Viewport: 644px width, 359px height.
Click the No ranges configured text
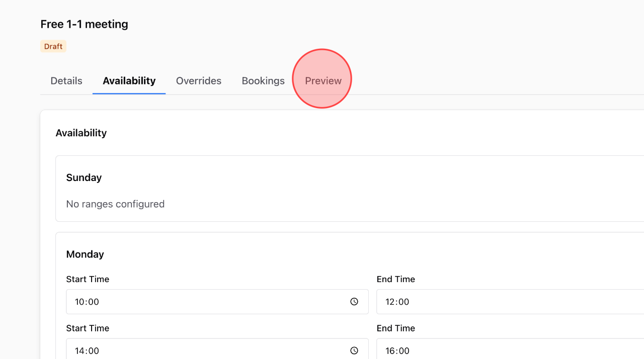[115, 204]
